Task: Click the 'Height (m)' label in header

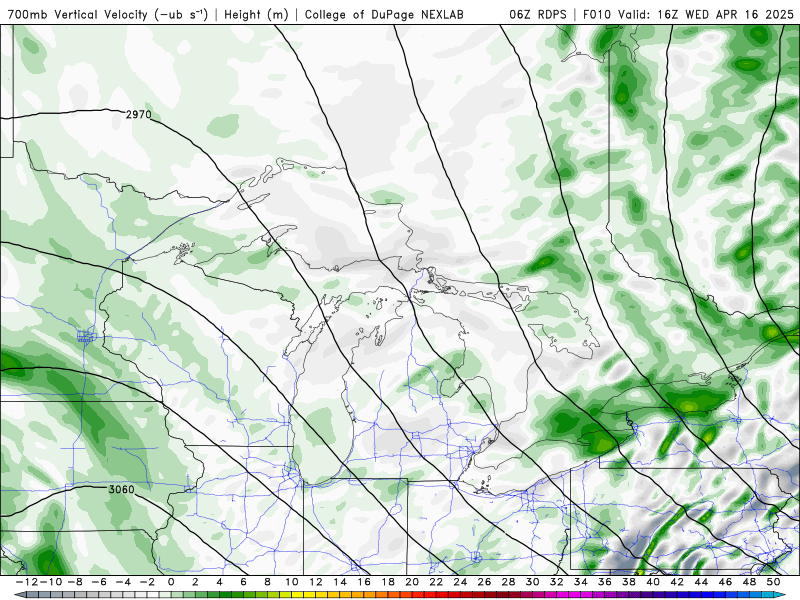Action: (x=257, y=15)
